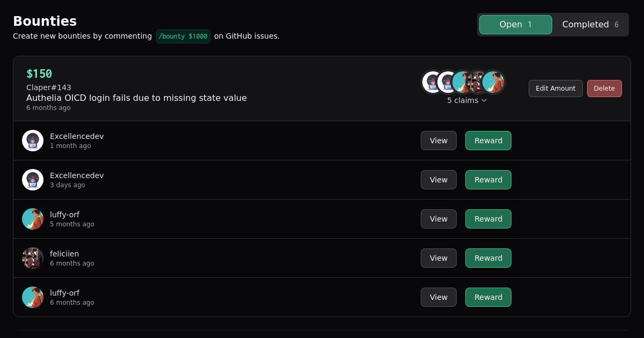Click the last avatar in the stacked claimants group
Screen dimensions: 644x338
493,82
